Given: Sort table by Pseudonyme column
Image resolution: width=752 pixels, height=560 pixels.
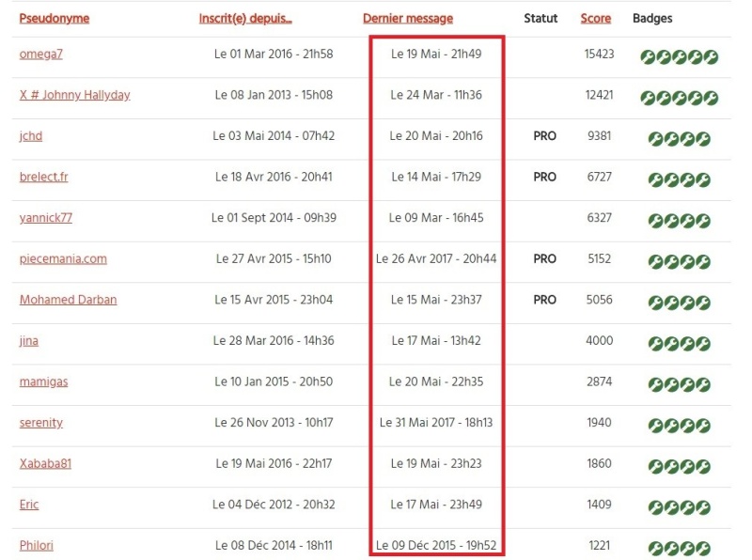Looking at the screenshot, I should (55, 18).
